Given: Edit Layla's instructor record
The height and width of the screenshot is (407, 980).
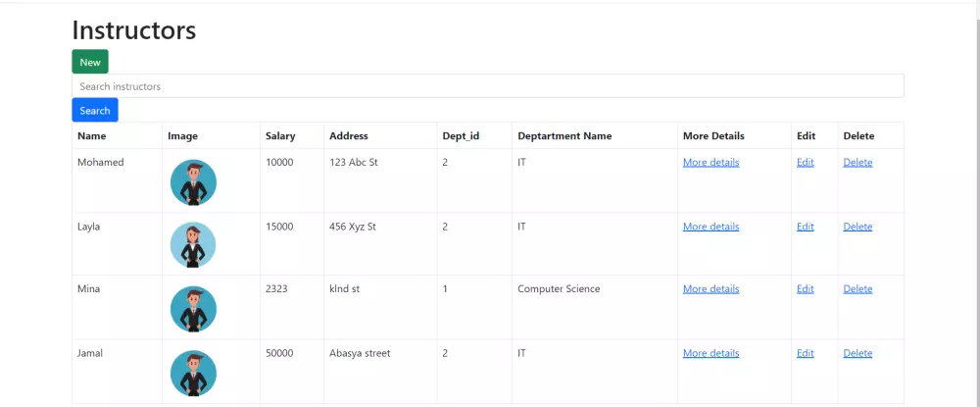Looking at the screenshot, I should coord(806,227).
